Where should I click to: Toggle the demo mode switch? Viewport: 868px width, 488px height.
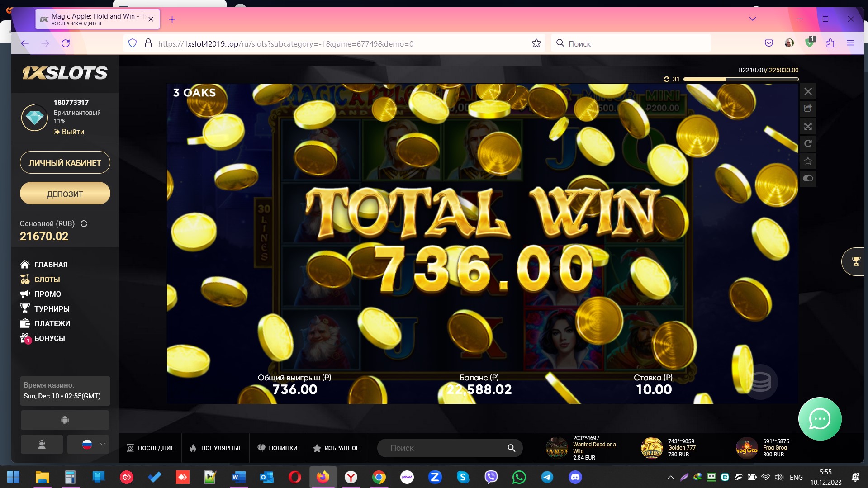click(x=808, y=179)
